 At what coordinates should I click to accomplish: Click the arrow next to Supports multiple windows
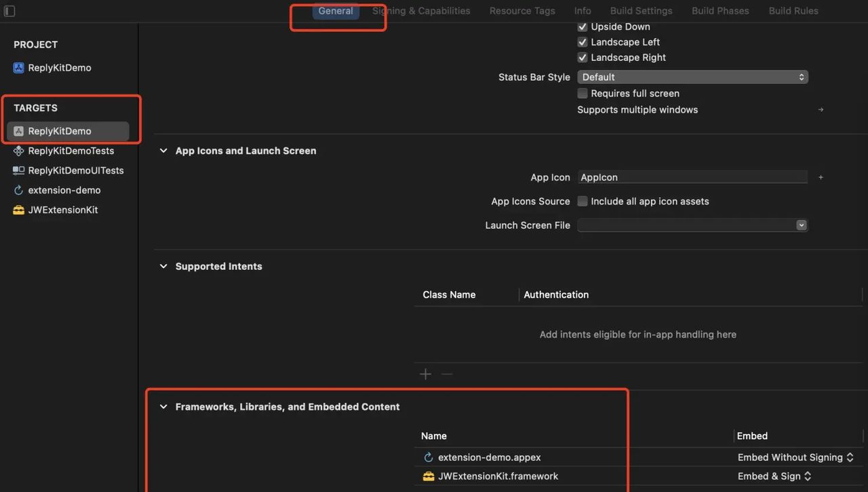coord(821,110)
